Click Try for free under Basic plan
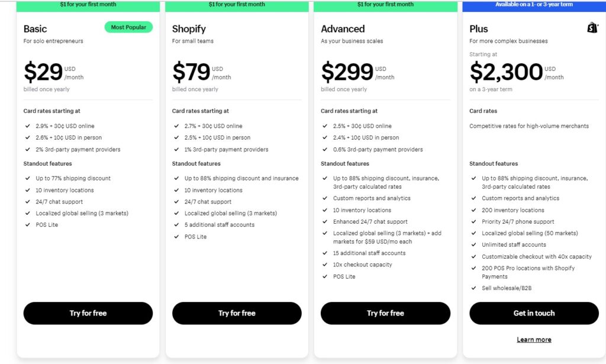Viewport: 606px width, 364px height. click(x=88, y=313)
